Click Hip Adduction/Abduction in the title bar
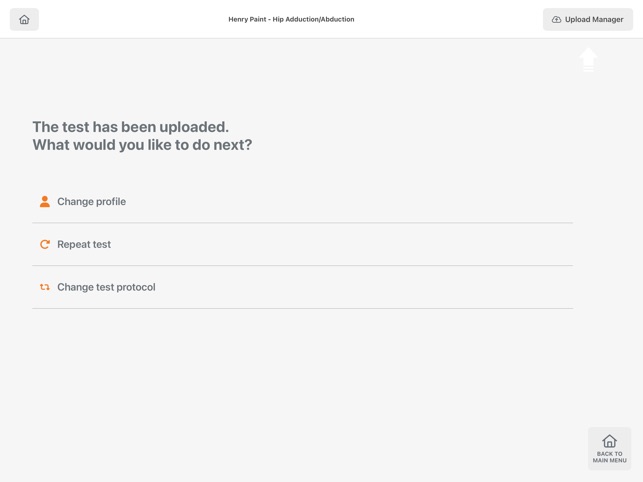The width and height of the screenshot is (643, 482). click(x=313, y=19)
